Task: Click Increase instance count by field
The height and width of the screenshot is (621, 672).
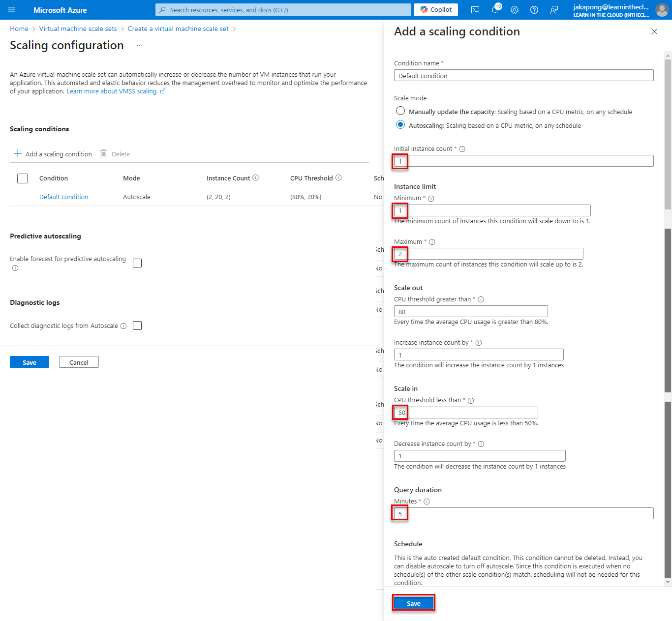Action: click(479, 355)
